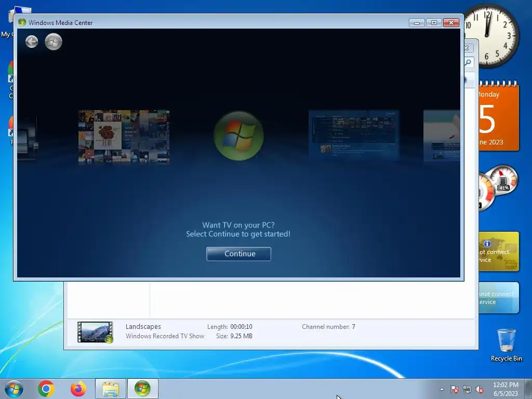The image size is (532, 399).
Task: Click the Explorer search magnifier icon
Action: (x=468, y=62)
